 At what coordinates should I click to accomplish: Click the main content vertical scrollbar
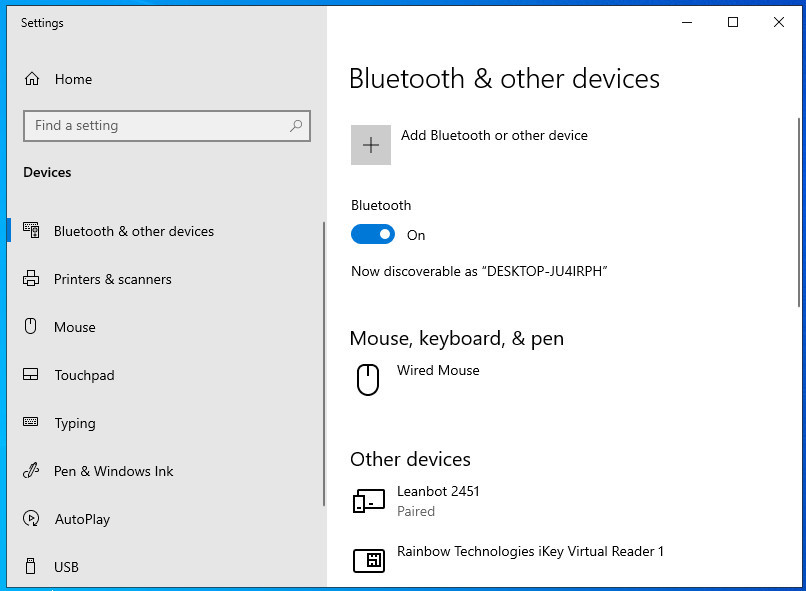[799, 213]
